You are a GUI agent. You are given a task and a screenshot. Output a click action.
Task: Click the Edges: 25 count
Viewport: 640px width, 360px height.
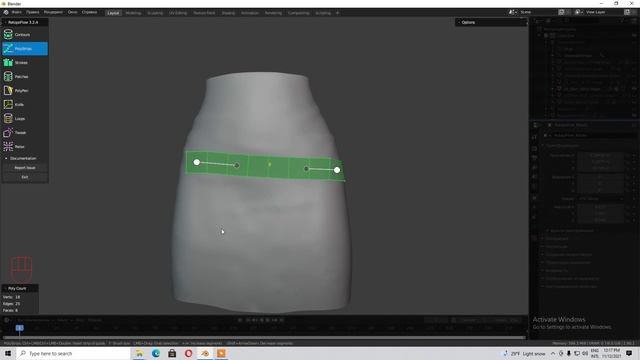(11, 304)
